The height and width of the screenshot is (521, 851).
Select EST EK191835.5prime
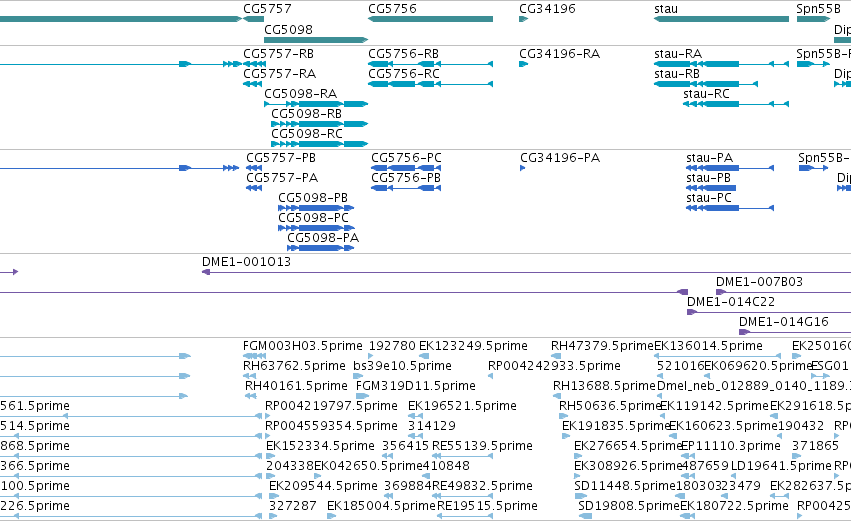pyautogui.click(x=616, y=427)
